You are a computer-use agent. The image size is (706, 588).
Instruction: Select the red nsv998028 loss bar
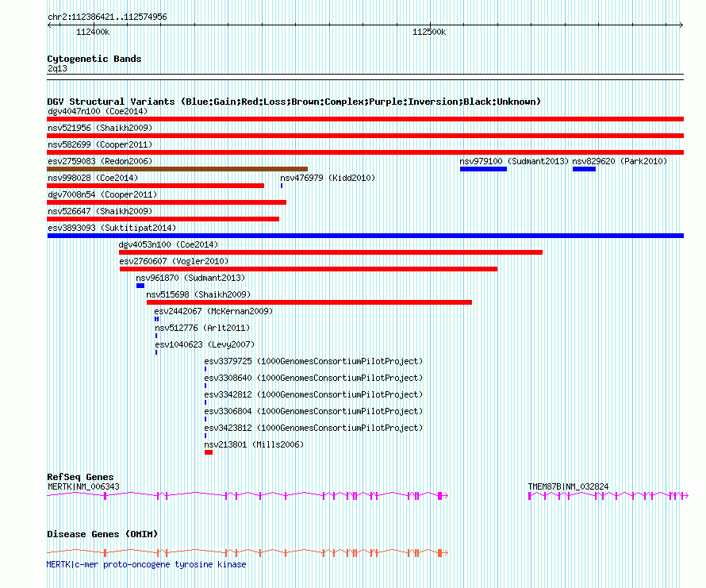[x=155, y=186]
